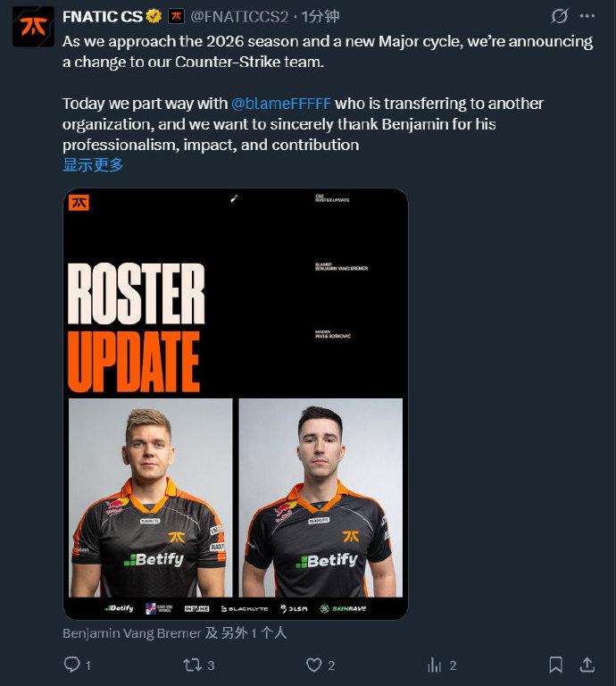Open the Roster Update image
616x686 pixels.
236,404
